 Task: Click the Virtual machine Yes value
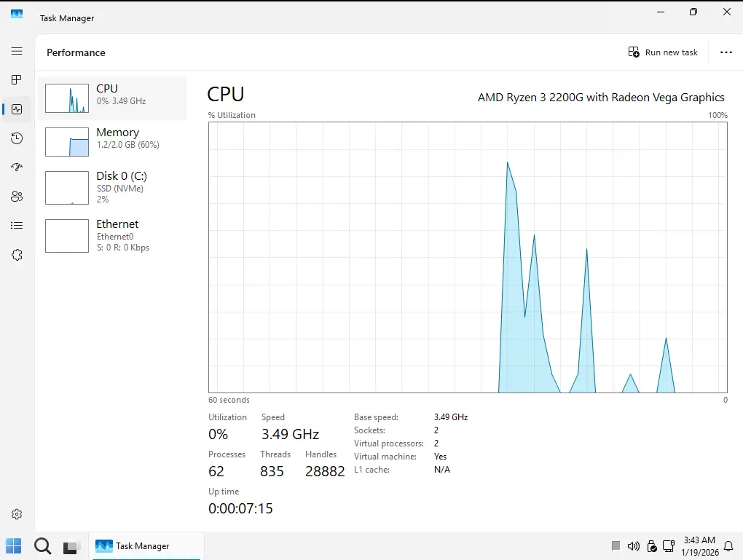[x=440, y=457]
